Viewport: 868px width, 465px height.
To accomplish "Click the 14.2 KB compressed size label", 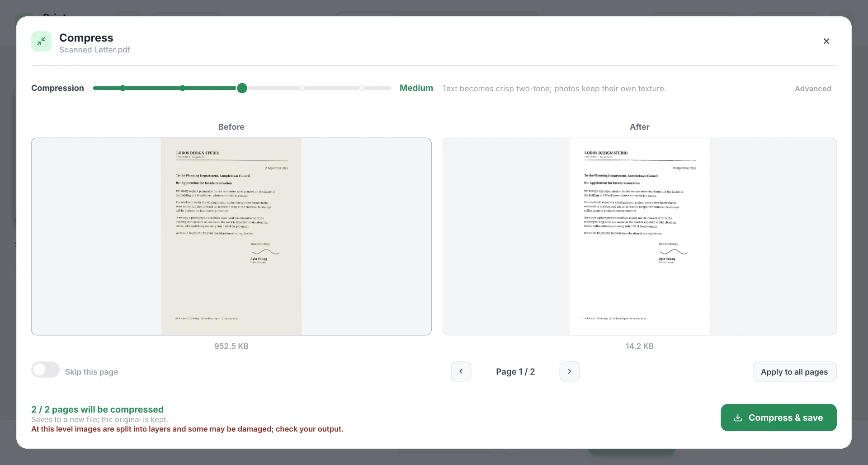I will 639,346.
